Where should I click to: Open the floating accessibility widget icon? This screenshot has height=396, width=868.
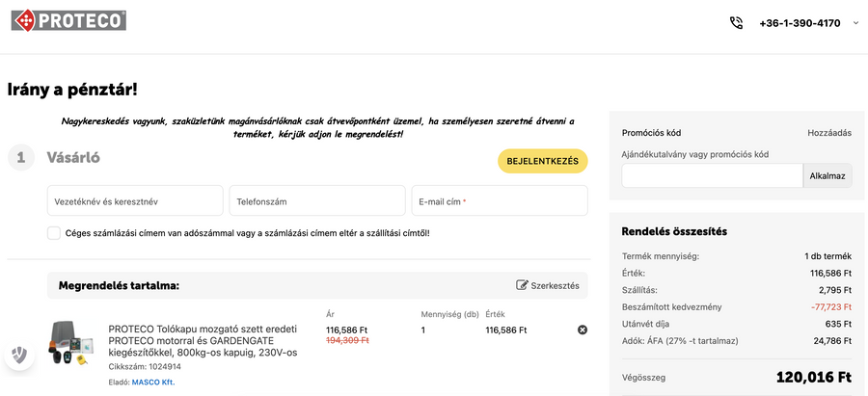coord(18,355)
